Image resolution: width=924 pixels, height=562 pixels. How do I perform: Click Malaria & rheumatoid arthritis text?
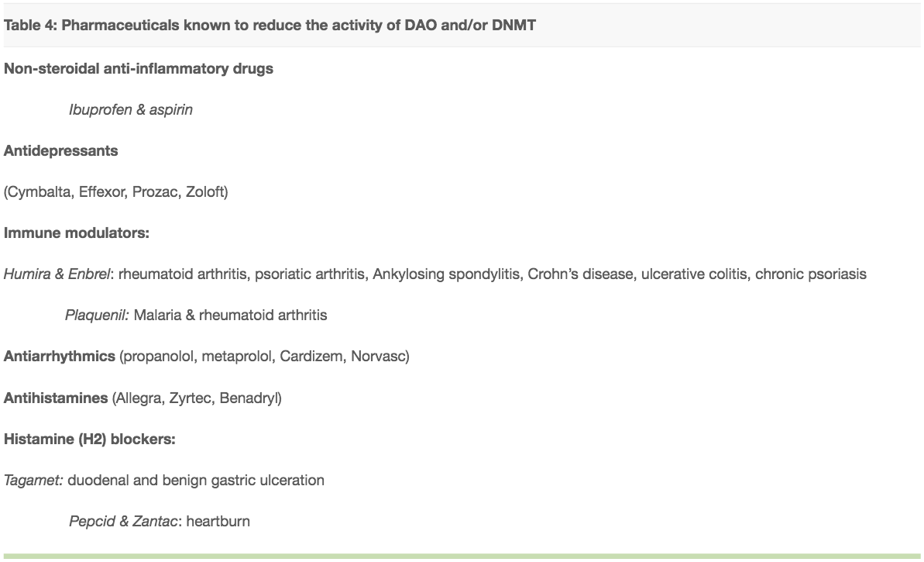point(230,315)
